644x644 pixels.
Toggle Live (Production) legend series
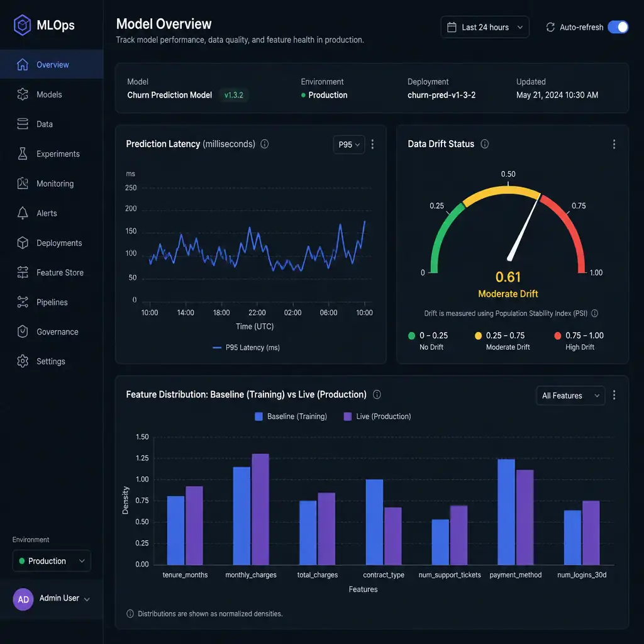coord(377,416)
